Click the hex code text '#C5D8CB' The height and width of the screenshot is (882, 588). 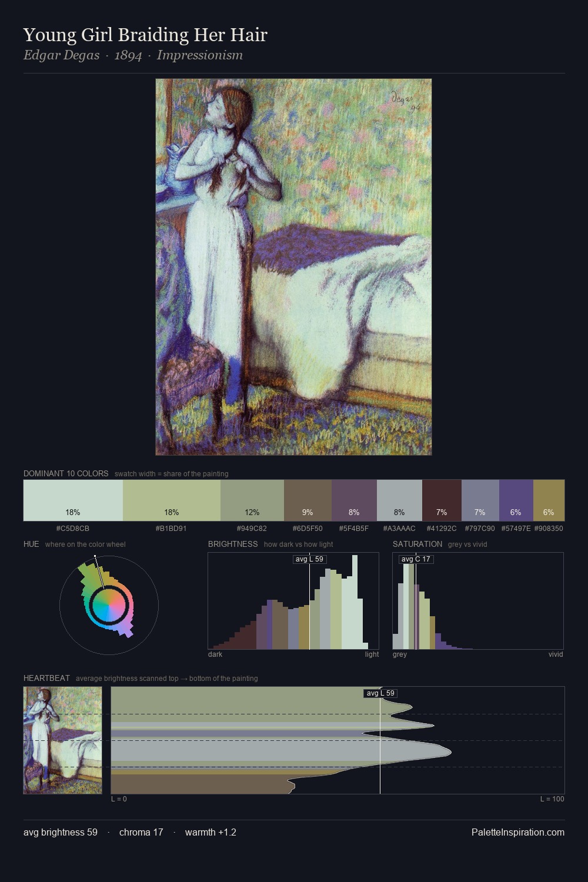pyautogui.click(x=73, y=529)
